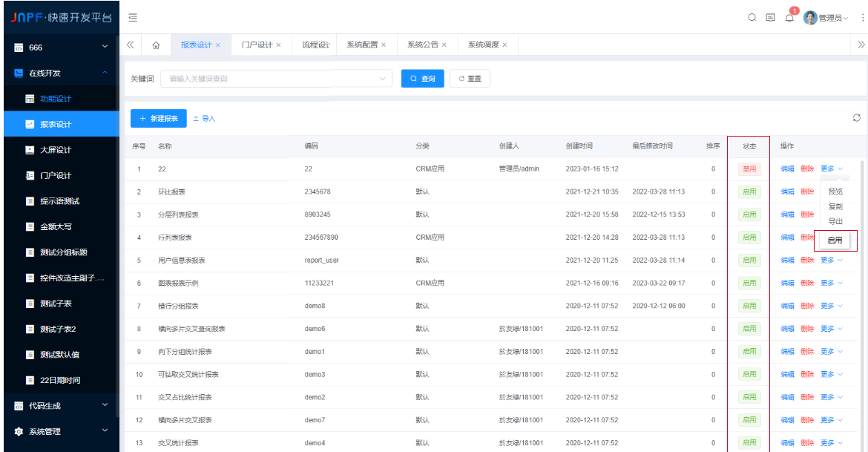Choose 导出 from the more menu
Screen dimensions: 868x452
835,222
